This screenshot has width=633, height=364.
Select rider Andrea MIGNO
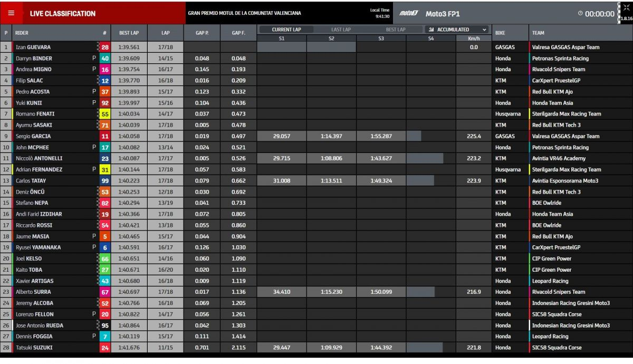pos(33,70)
